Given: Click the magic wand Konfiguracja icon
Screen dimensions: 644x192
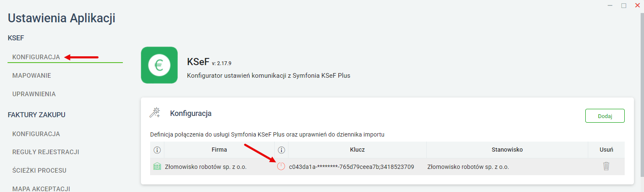Looking at the screenshot, I should point(155,113).
